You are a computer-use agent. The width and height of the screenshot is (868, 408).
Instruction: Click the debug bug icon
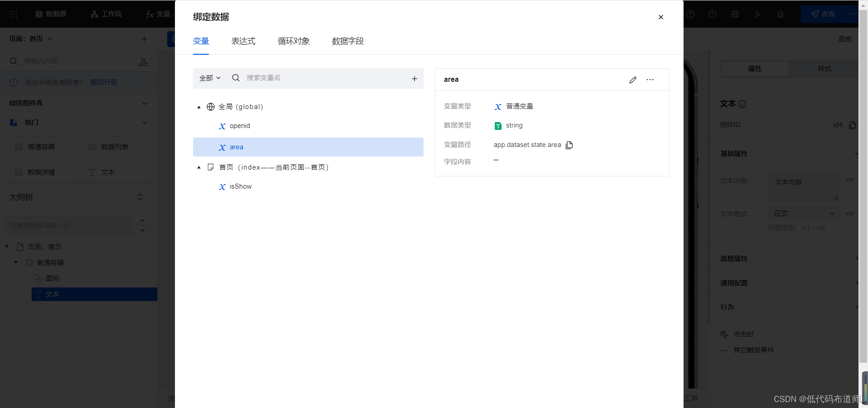pyautogui.click(x=780, y=14)
